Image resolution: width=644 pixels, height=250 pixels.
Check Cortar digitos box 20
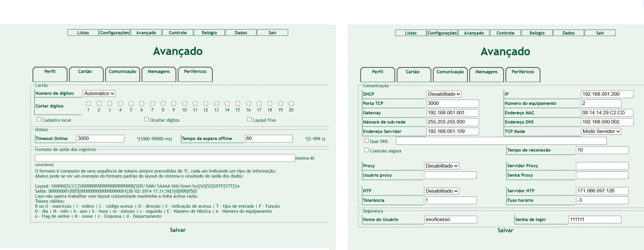(x=291, y=103)
